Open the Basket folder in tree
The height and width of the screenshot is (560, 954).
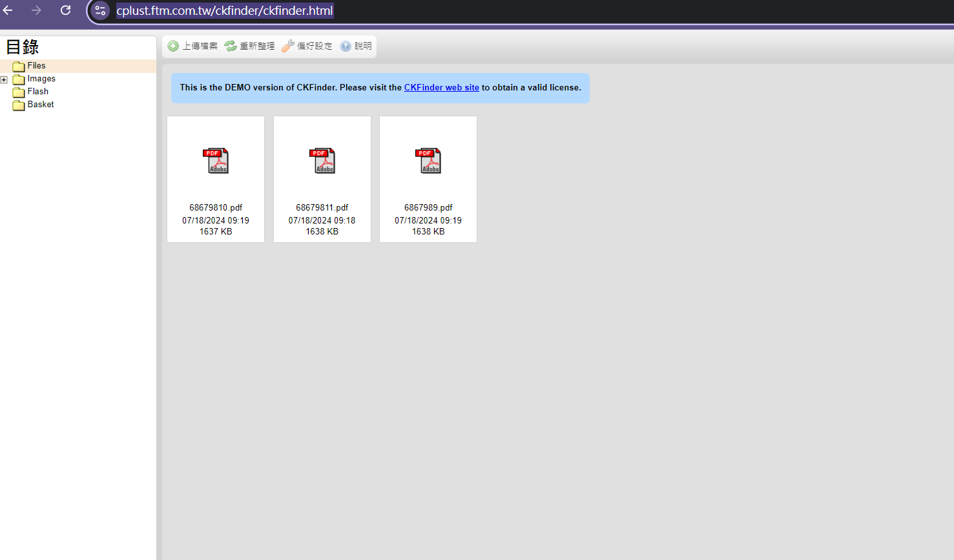click(x=41, y=105)
